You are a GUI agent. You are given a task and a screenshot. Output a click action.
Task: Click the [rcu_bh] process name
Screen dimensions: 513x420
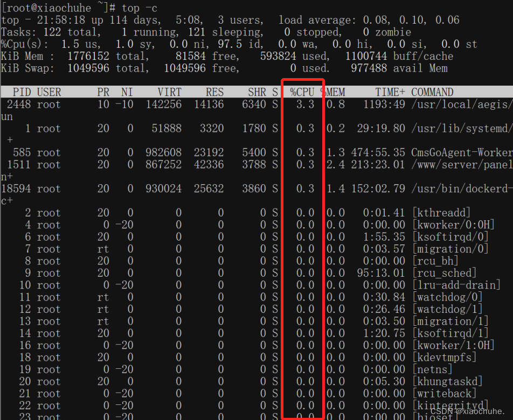coord(435,261)
